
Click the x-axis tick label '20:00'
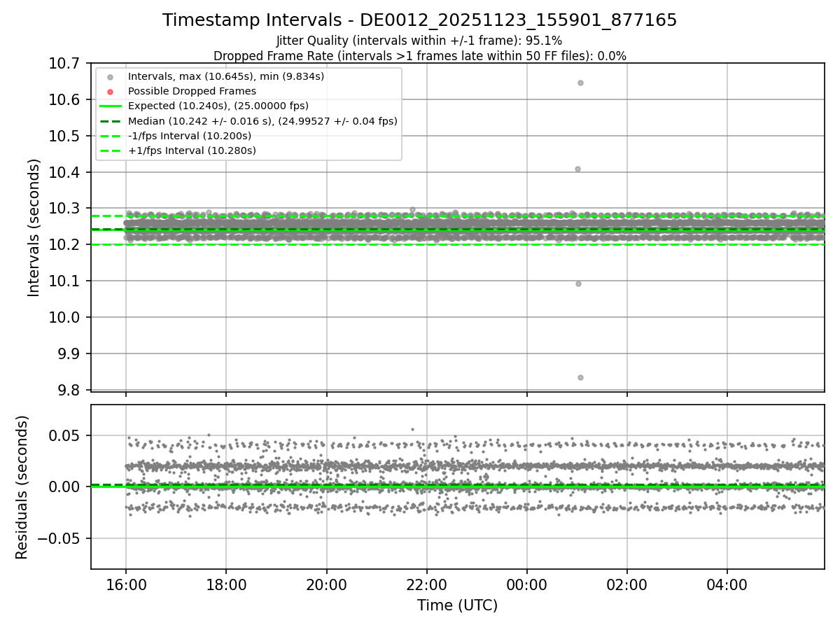point(326,584)
